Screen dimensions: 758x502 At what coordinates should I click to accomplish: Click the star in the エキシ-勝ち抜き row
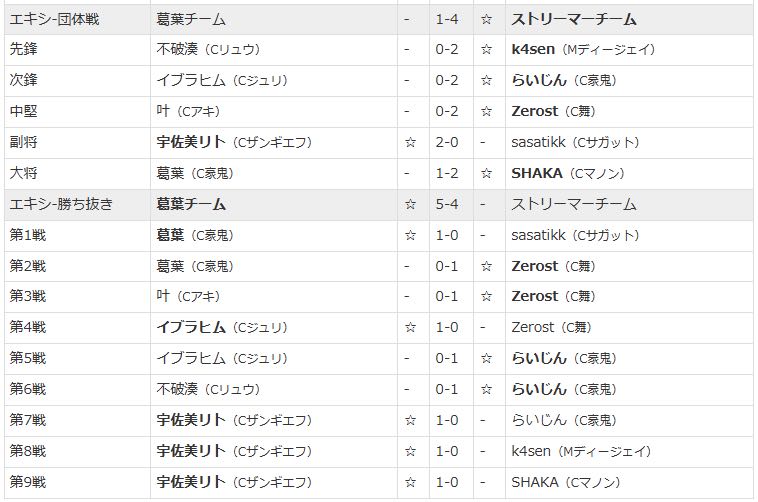click(410, 204)
